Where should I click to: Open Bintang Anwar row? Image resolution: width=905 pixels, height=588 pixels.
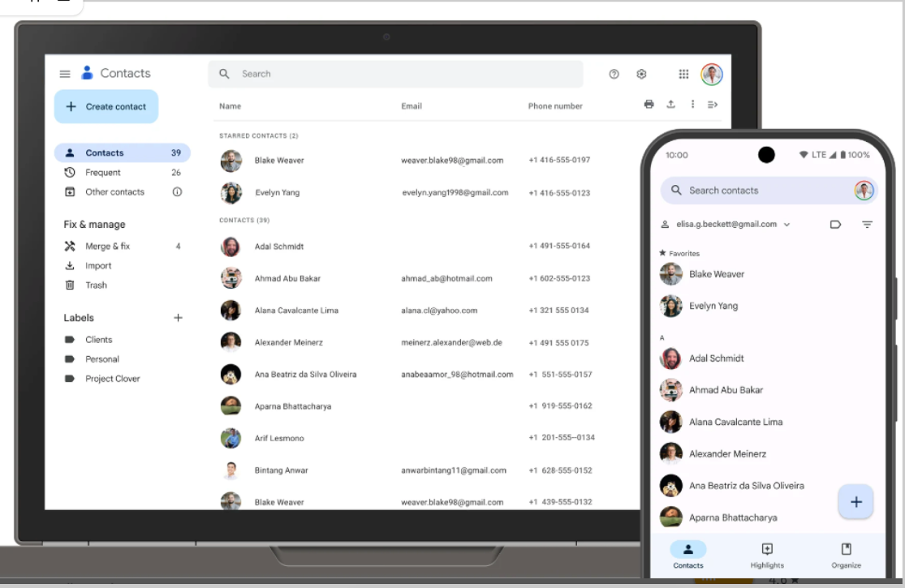click(427, 470)
